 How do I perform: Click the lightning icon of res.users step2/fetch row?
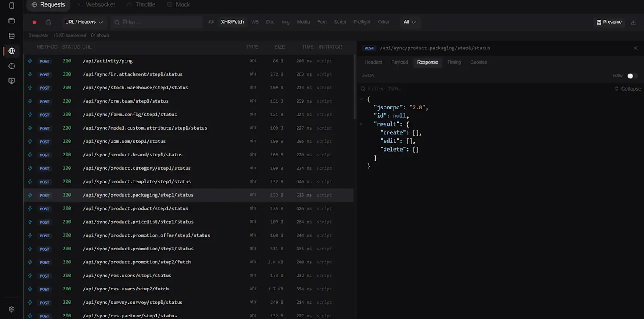(x=30, y=289)
